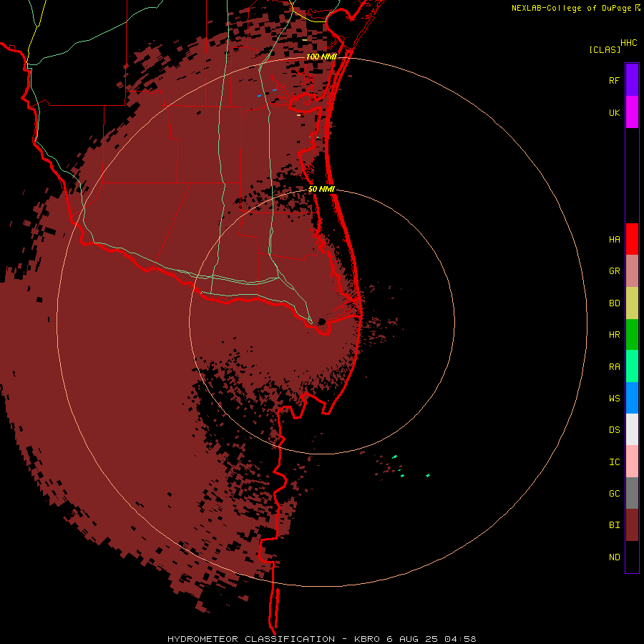Click the '100 NMI' range ring label
This screenshot has height=644, width=644.
pyautogui.click(x=321, y=57)
